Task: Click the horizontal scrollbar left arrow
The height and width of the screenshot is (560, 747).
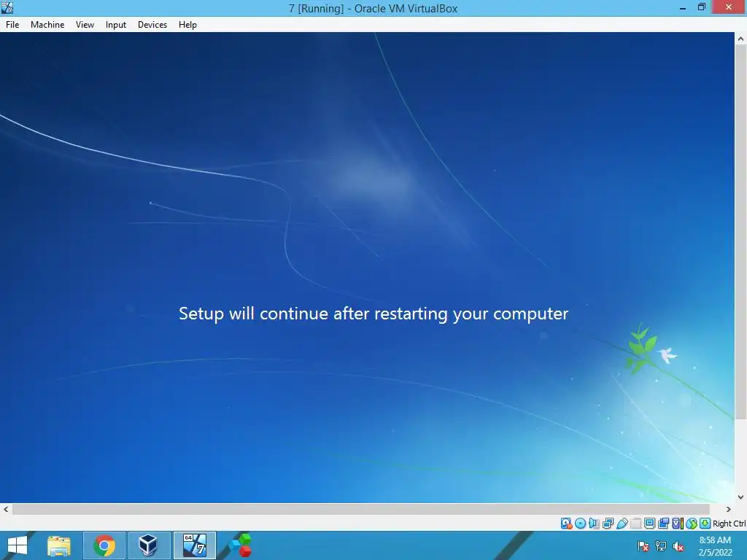Action: point(6,509)
